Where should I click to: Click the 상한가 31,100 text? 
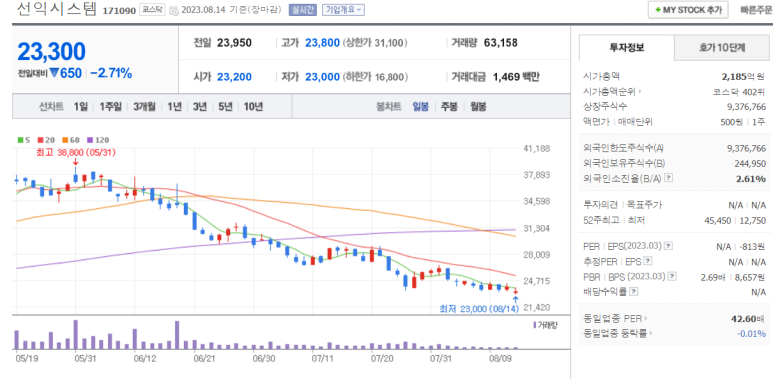pyautogui.click(x=376, y=43)
